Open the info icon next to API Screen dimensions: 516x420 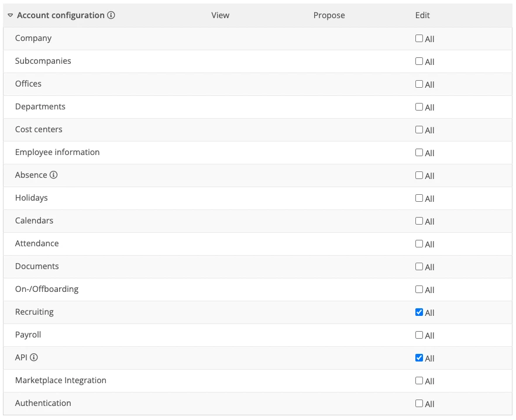(34, 357)
